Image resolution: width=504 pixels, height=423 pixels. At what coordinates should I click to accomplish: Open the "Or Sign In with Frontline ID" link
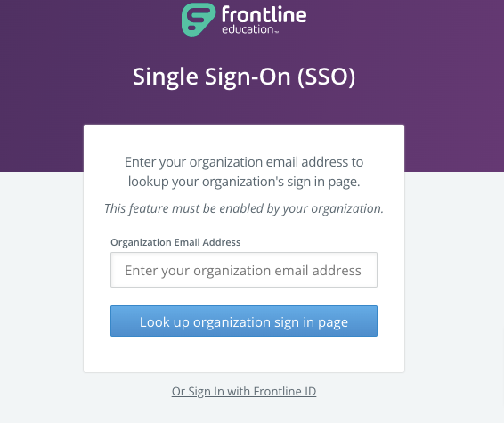coord(244,392)
